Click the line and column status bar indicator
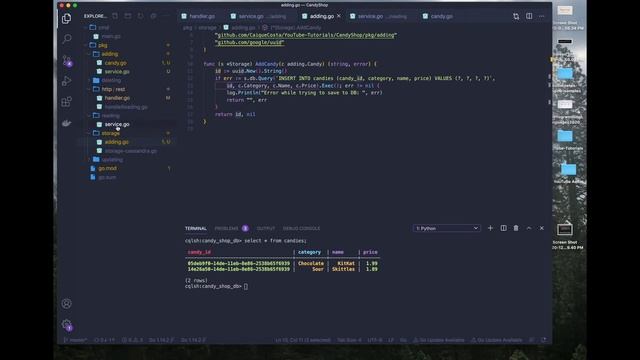Viewport: 640px width, 360px height. coord(302,340)
